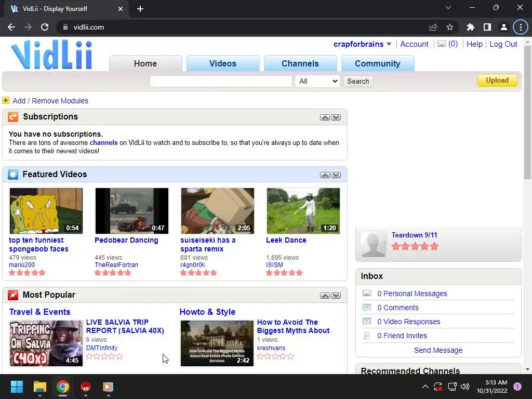
Task: Move Featured Videos module down
Action: [x=336, y=175]
